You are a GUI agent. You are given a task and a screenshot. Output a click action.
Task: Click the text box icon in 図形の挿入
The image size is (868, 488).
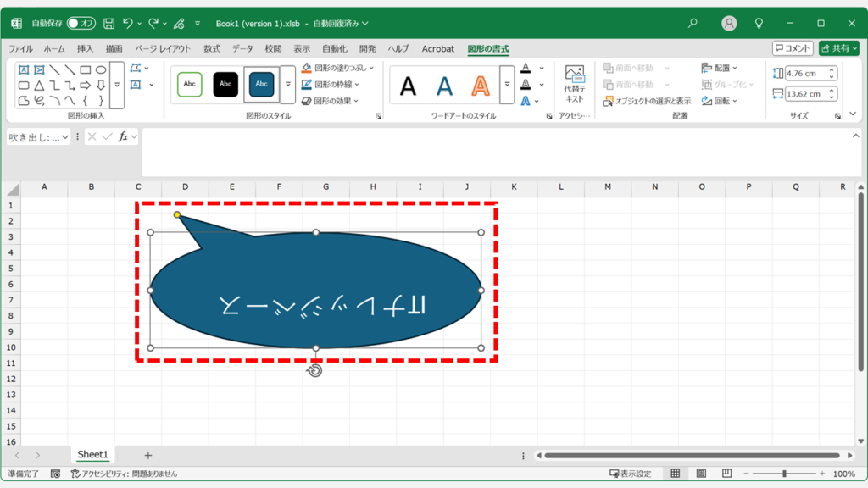24,69
